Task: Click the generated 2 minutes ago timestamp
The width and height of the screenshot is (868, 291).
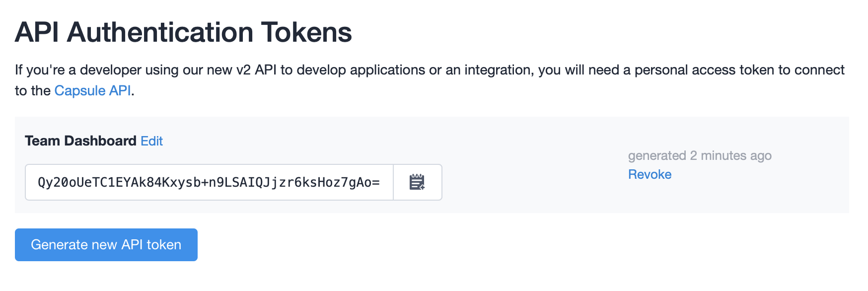Action: tap(700, 155)
